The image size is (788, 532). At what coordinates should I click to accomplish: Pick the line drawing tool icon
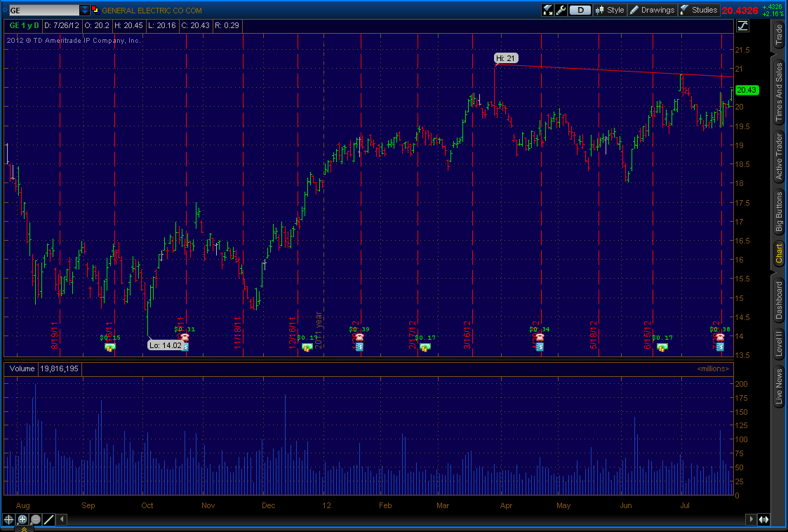(x=48, y=519)
